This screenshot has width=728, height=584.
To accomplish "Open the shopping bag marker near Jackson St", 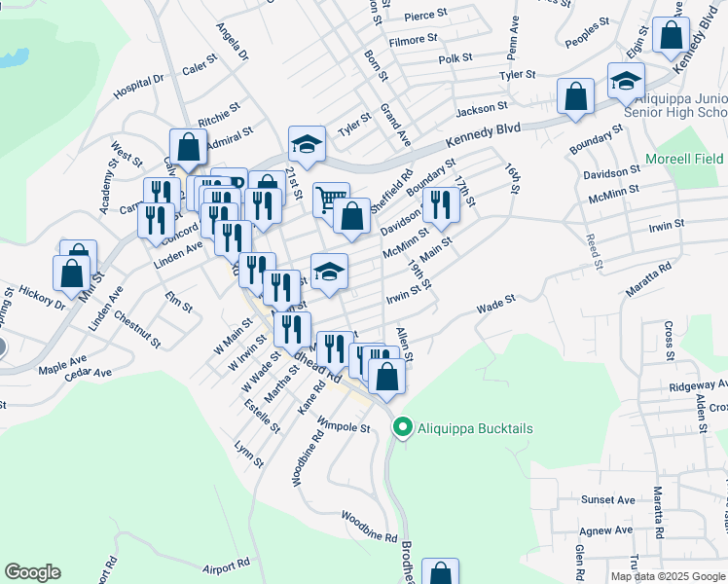I will coord(575,97).
